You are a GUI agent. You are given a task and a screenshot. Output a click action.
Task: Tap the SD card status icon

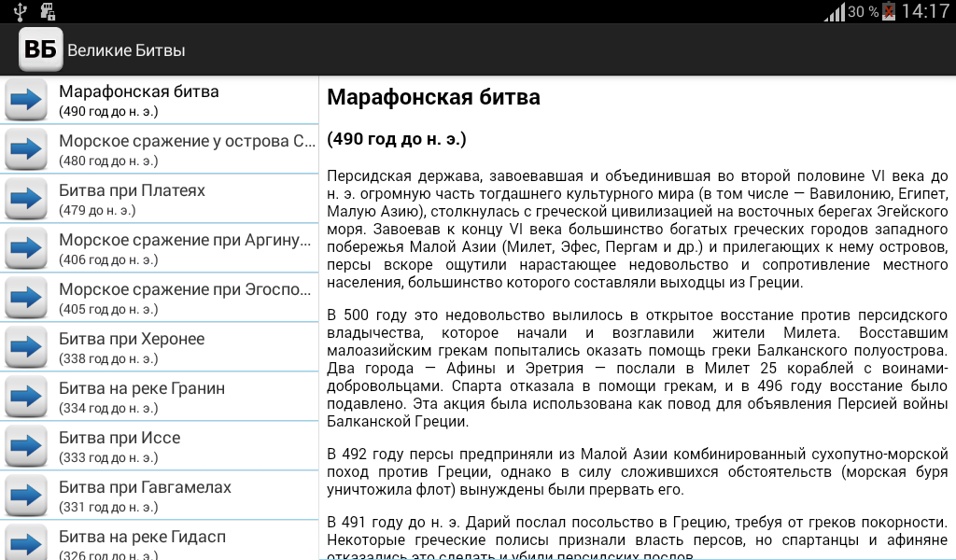tap(48, 11)
